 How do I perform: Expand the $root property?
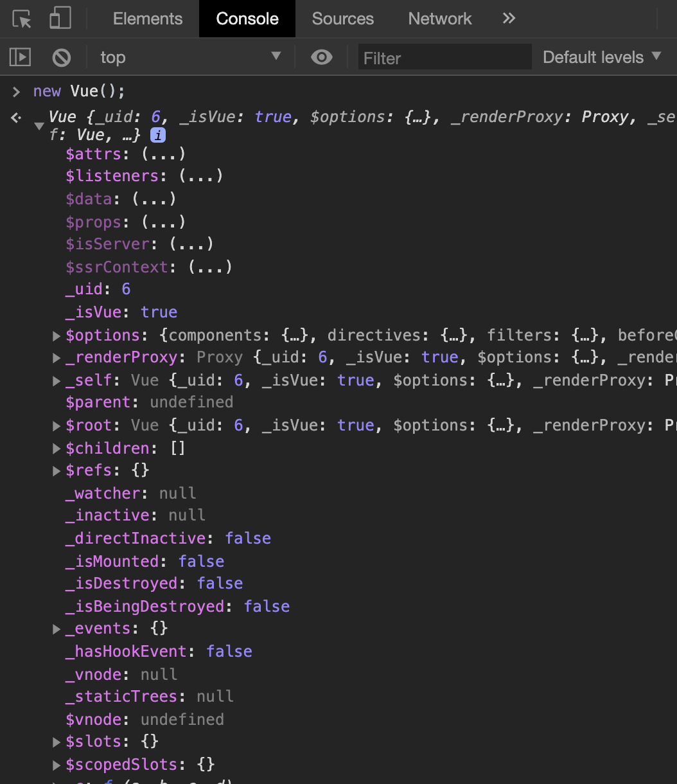coord(57,425)
